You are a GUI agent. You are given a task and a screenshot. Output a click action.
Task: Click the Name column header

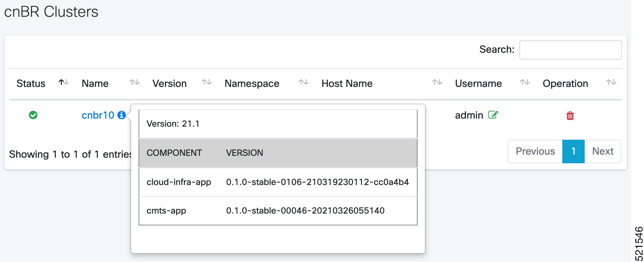point(95,84)
